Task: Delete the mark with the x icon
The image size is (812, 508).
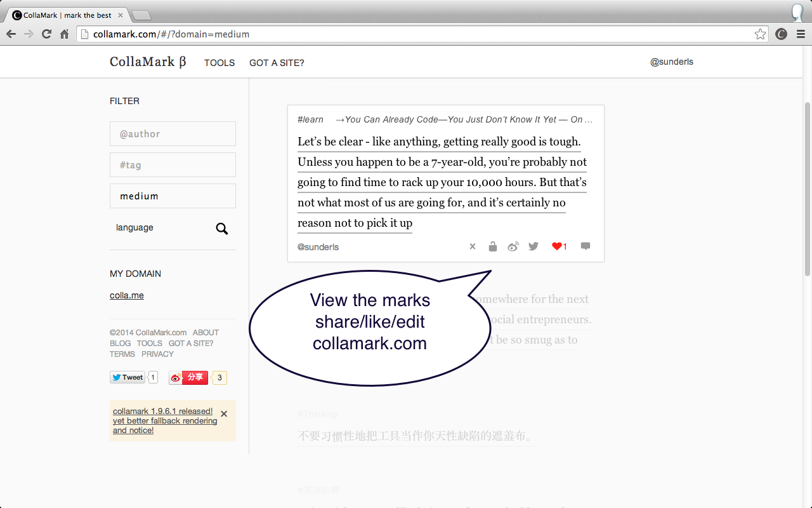Action: click(x=472, y=246)
